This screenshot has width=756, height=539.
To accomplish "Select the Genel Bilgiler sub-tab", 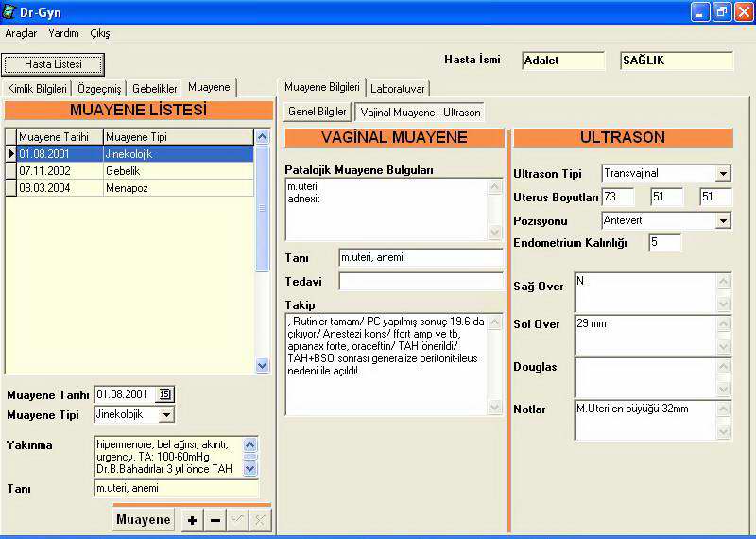I will tap(317, 112).
